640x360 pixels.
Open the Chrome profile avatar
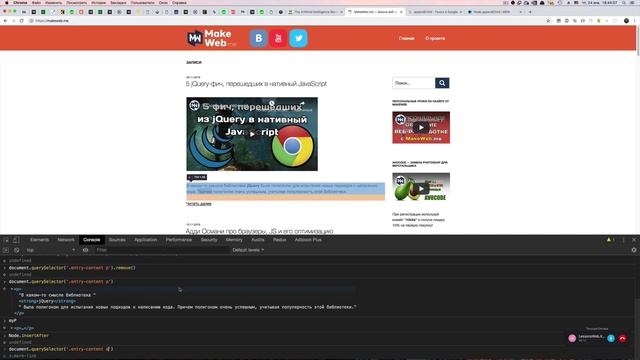(627, 20)
